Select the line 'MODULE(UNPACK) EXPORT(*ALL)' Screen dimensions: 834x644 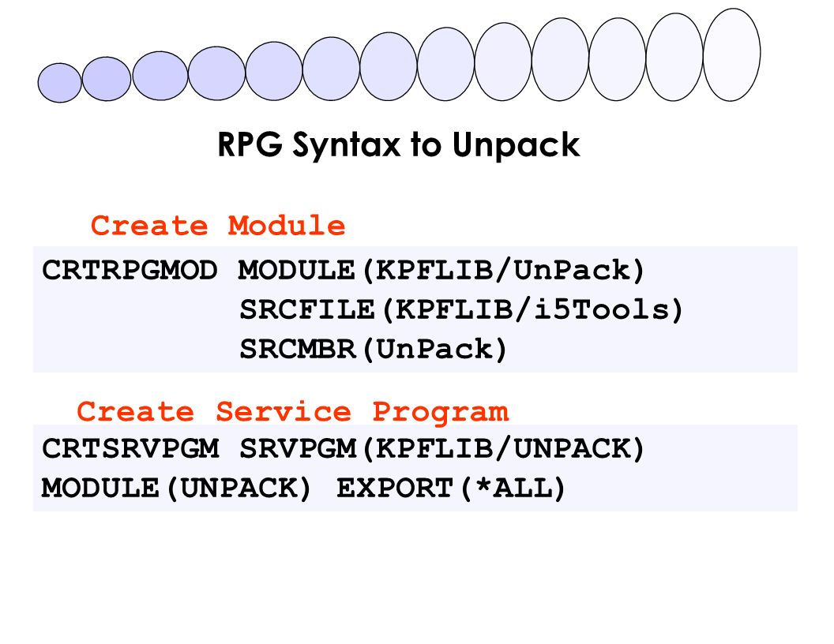point(303,489)
